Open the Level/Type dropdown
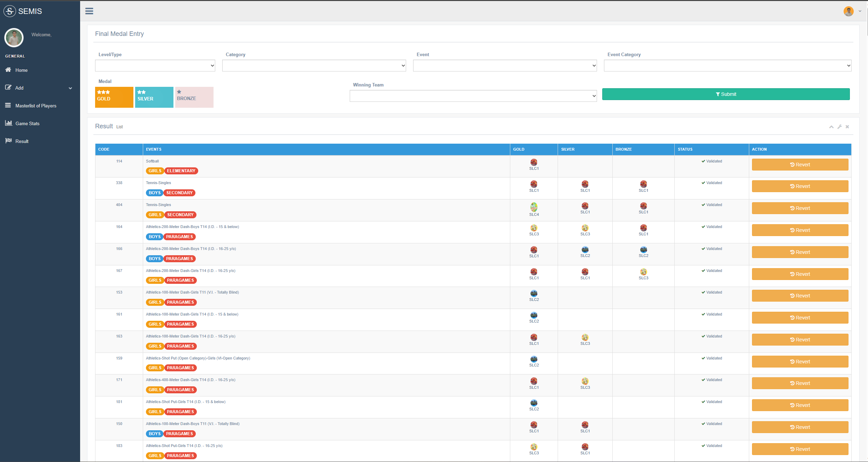The height and width of the screenshot is (462, 868). 155,66
